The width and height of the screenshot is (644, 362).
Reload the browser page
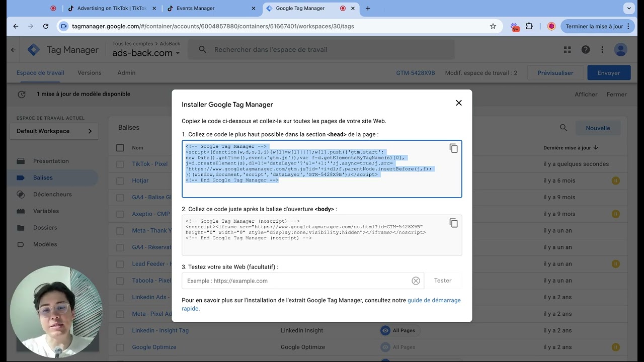pos(46,26)
